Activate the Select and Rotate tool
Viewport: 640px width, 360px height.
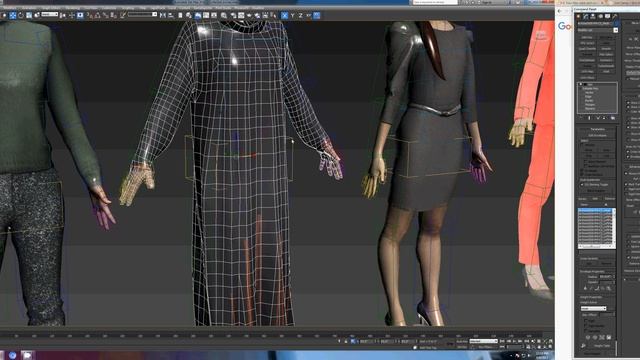[21, 16]
